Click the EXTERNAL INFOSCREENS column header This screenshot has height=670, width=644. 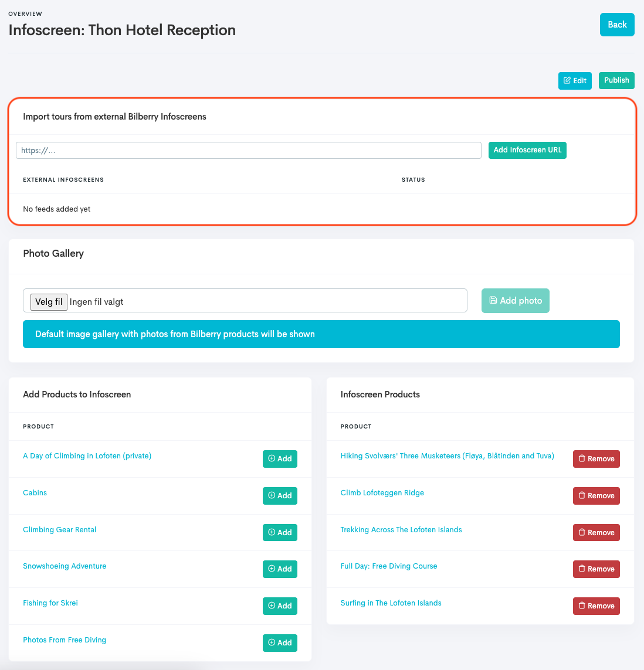point(63,180)
